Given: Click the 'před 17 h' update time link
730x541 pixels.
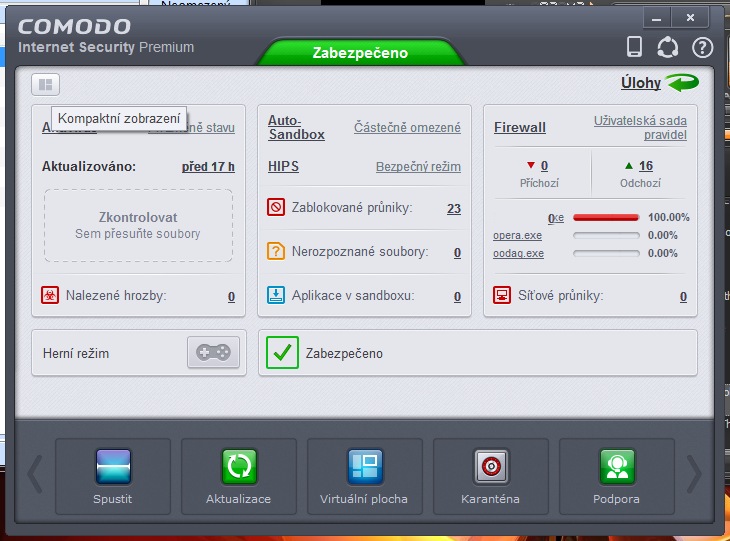Looking at the screenshot, I should pyautogui.click(x=208, y=167).
